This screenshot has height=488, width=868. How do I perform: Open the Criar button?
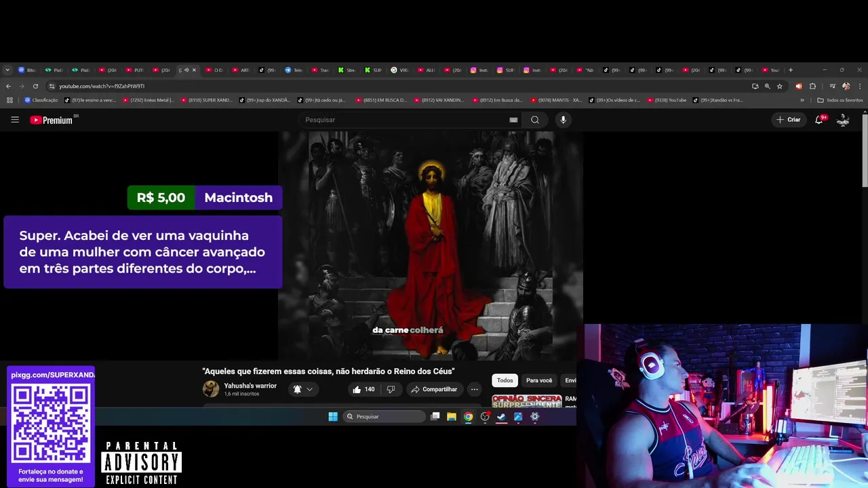789,120
